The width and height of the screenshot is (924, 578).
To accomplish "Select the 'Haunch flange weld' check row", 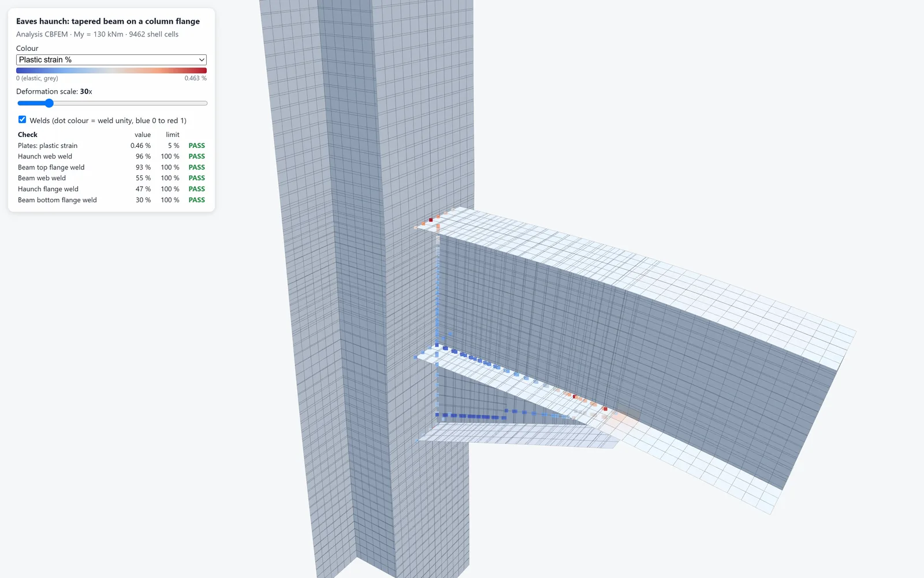I will tap(111, 189).
